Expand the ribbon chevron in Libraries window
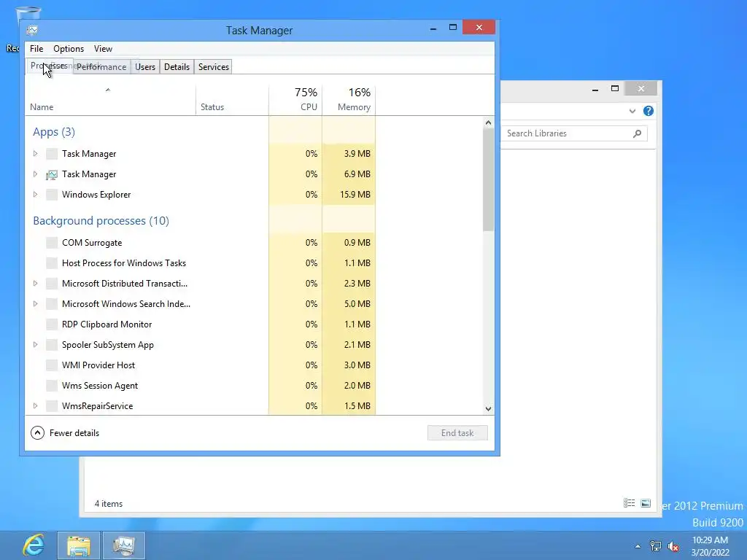This screenshot has height=560, width=747. click(632, 111)
